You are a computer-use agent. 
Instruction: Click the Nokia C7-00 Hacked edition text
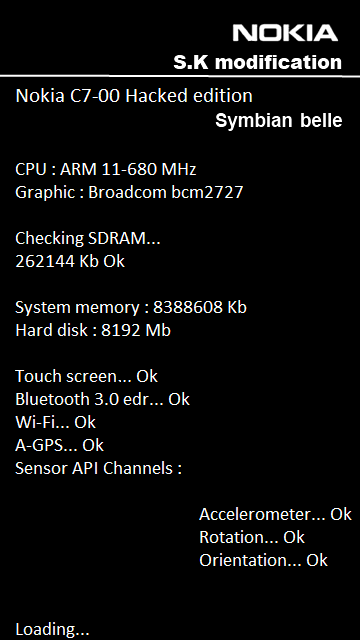[134, 96]
